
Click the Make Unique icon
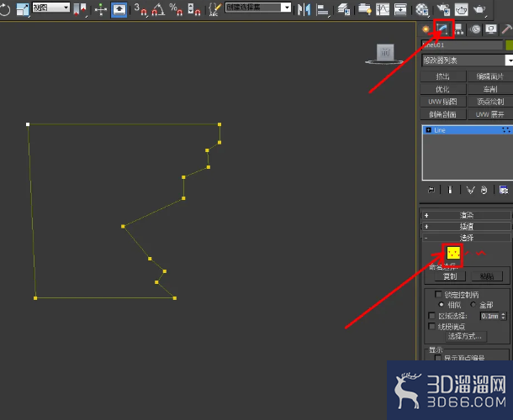click(x=470, y=190)
